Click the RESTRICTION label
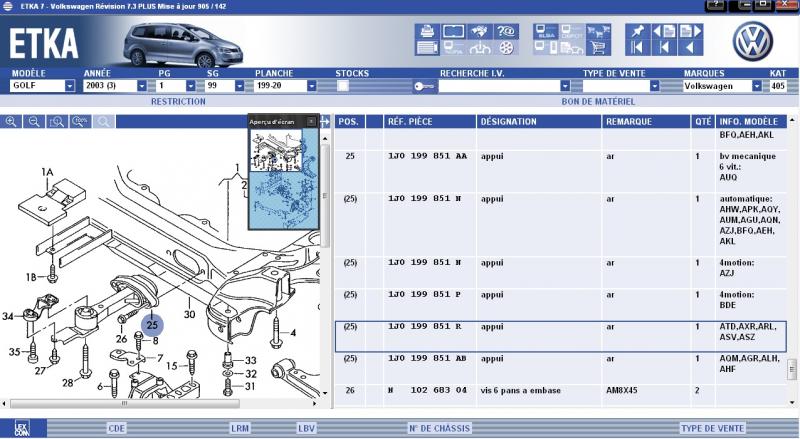Screen dimensions: 800x439 point(178,102)
